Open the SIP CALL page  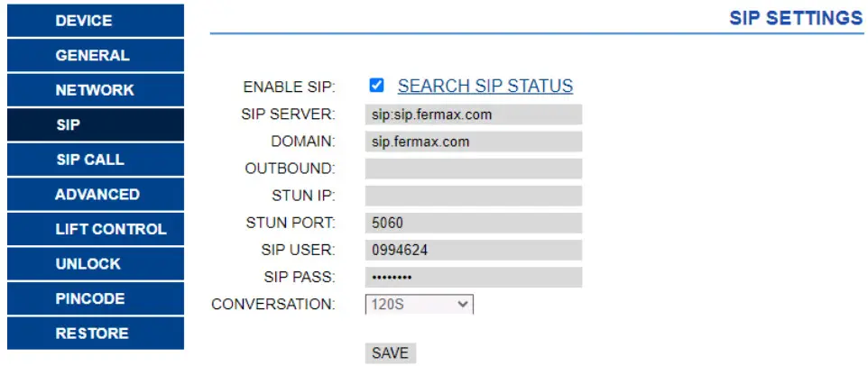95,160
